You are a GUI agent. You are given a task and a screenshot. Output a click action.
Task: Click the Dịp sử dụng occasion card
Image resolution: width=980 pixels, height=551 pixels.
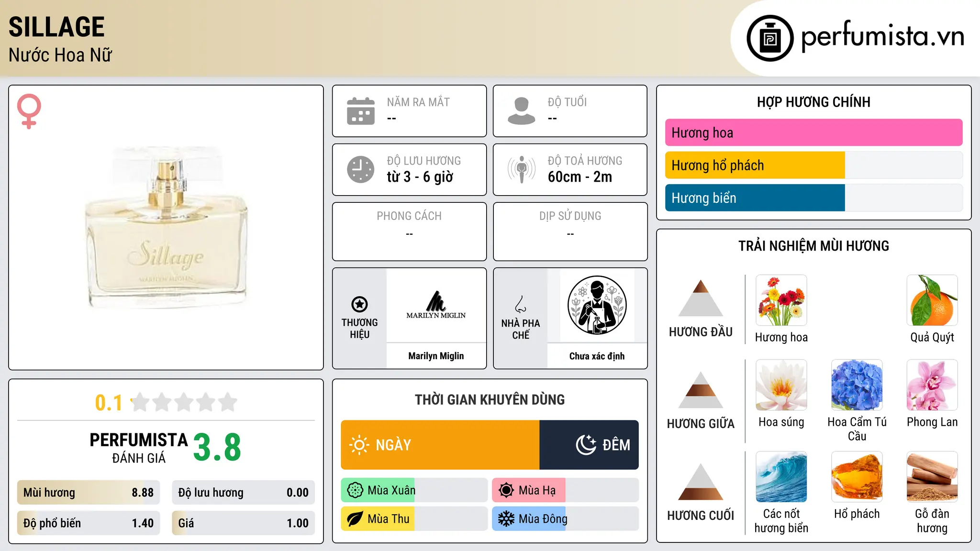tap(570, 231)
